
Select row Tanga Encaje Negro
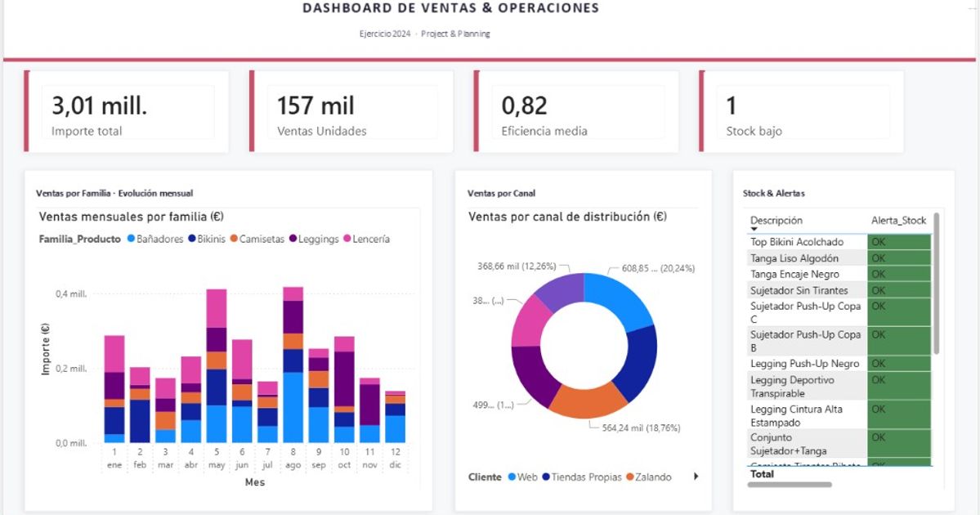pyautogui.click(x=839, y=275)
